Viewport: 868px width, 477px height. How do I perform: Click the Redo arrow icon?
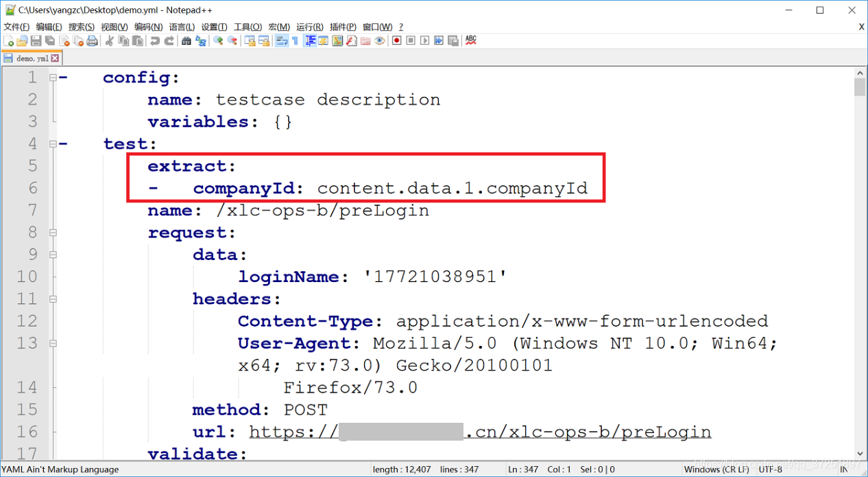coord(169,41)
